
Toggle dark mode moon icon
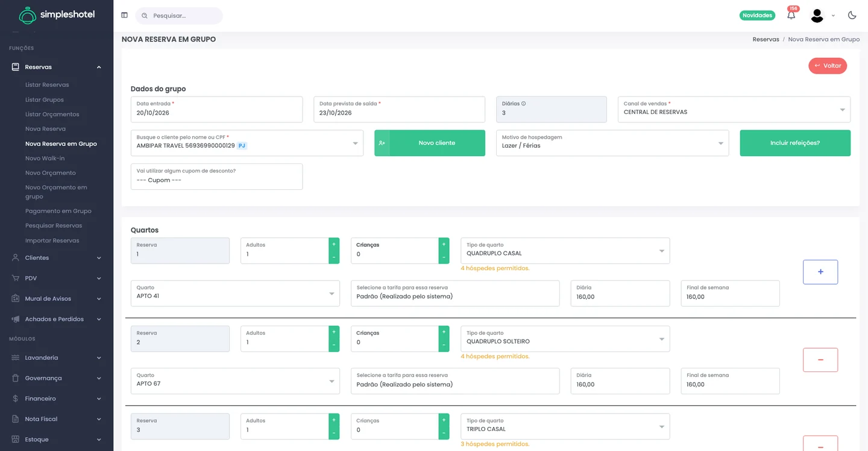(x=852, y=16)
